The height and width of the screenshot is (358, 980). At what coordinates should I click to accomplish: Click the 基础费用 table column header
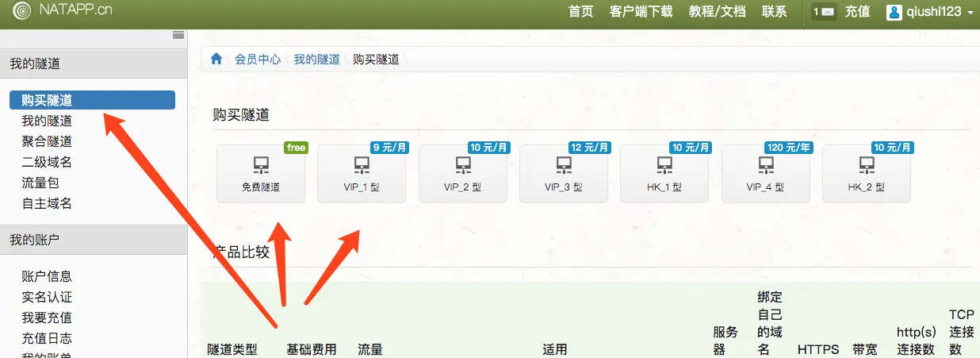[x=312, y=349]
